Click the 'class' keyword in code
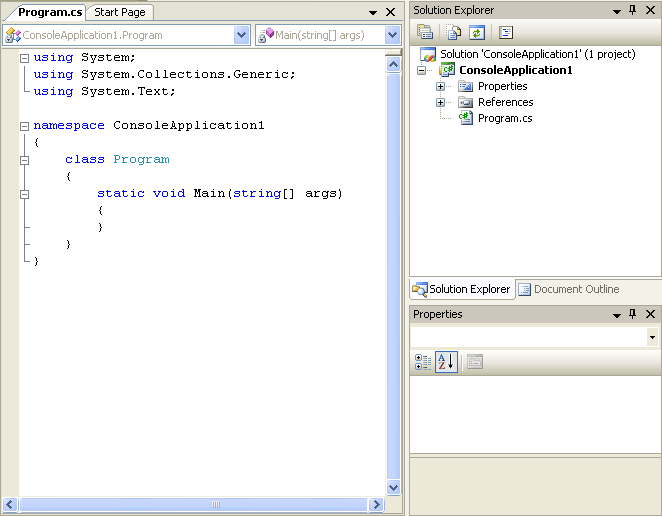 (x=85, y=160)
